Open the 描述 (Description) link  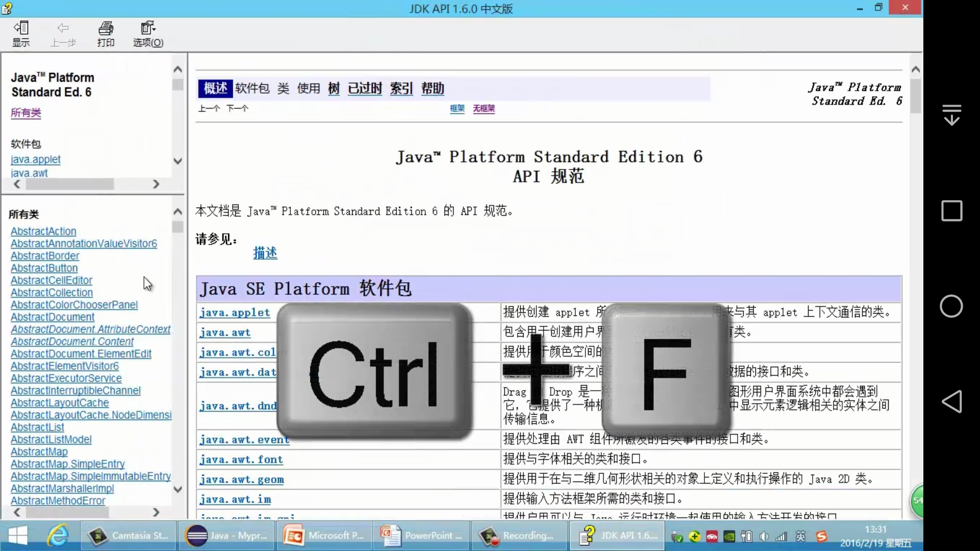pos(265,253)
